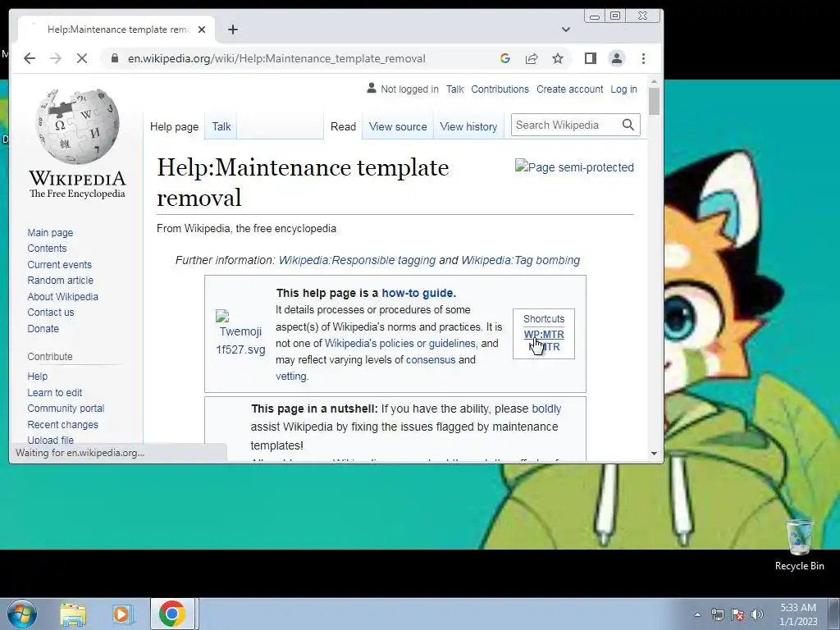This screenshot has height=630, width=840.
Task: Open Windows Explorer from taskbar
Action: pos(73,614)
